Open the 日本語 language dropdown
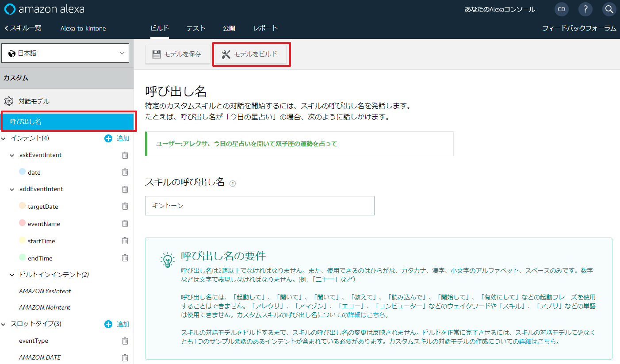The image size is (620, 364). [x=65, y=53]
